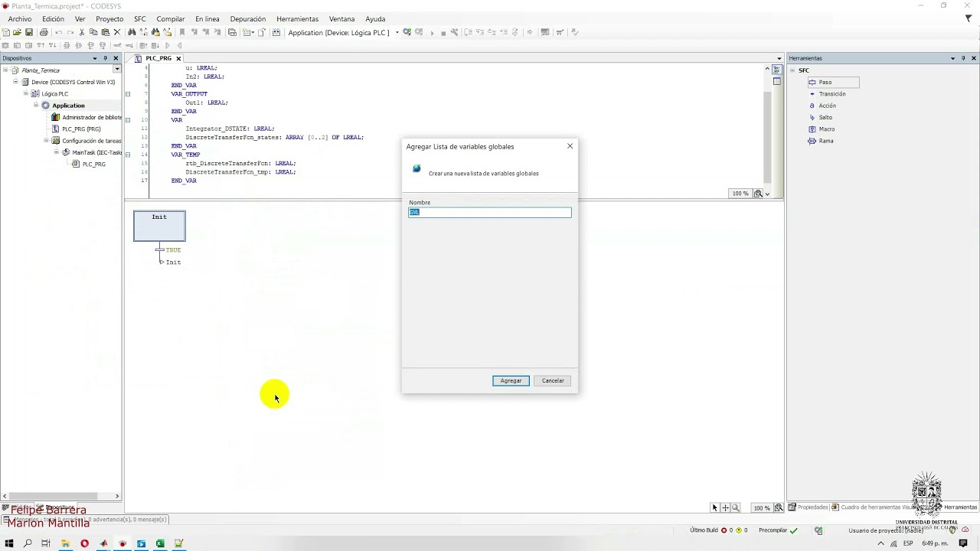Open the SFC menu
This screenshot has width=980, height=551.
pyautogui.click(x=140, y=19)
